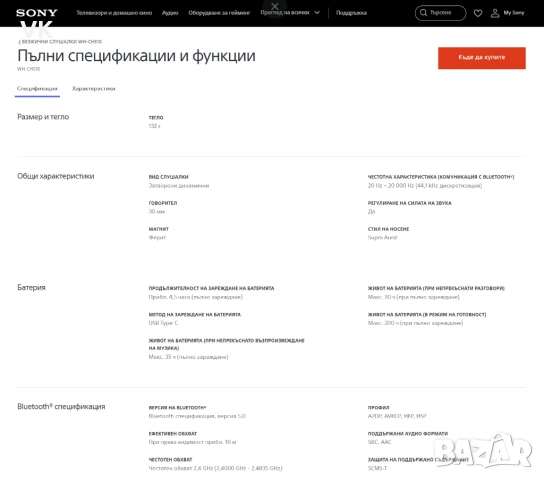The image size is (544, 480).
Task: Click the ПОДДЪРЖАНИ АУДИО ФОРМАТИ label
Action: 408,434
